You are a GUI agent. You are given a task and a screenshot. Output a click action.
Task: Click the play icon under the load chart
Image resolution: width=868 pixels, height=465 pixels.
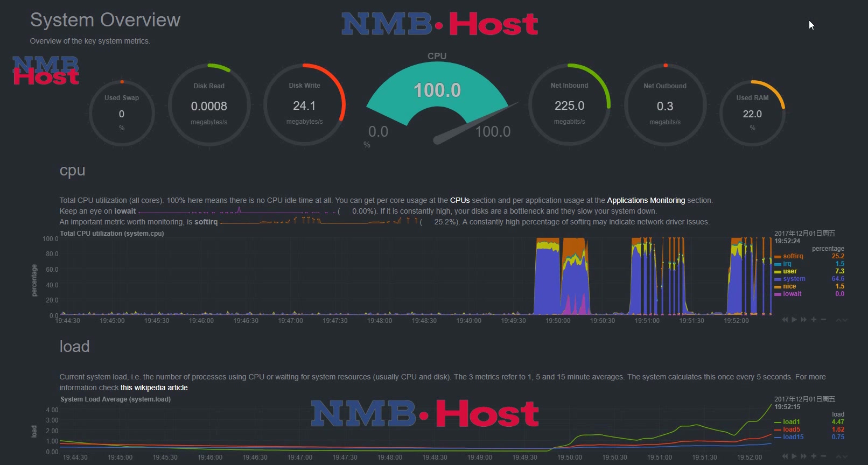click(x=794, y=456)
